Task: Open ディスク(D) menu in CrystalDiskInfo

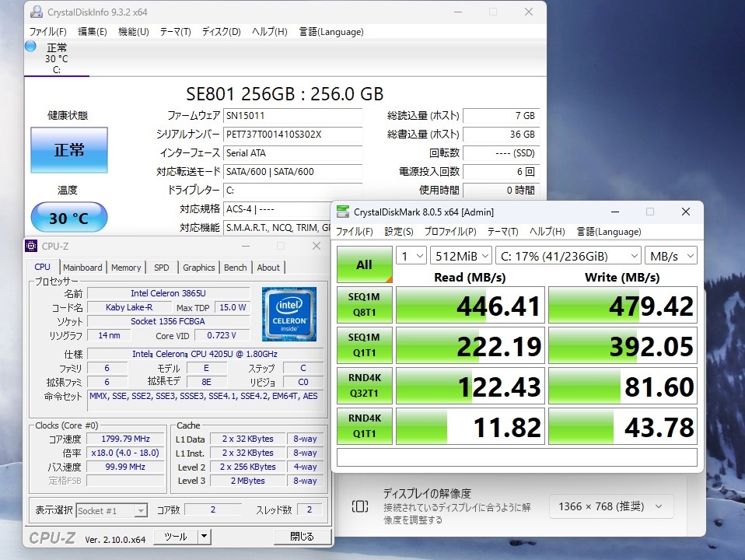Action: (x=222, y=32)
